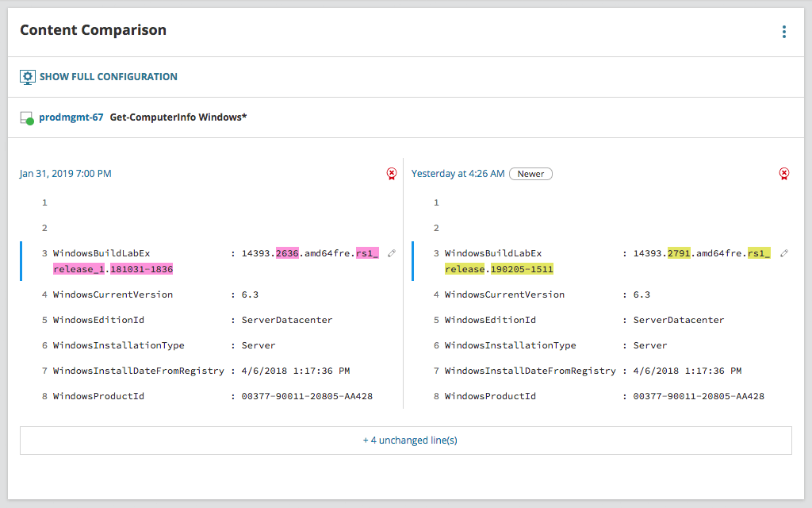Edit the newer WindowsBuildLabEx line via pencil icon
Image resolution: width=812 pixels, height=508 pixels.
coord(783,253)
